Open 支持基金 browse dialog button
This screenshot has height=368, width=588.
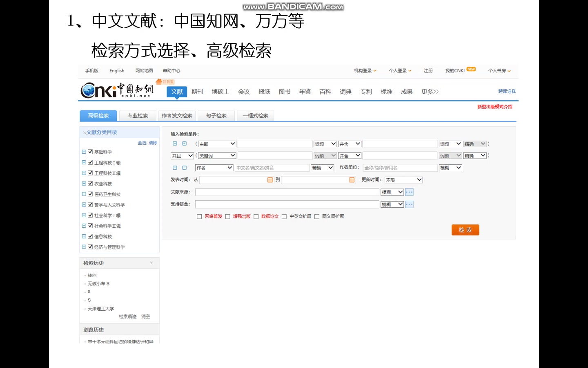[x=409, y=204]
